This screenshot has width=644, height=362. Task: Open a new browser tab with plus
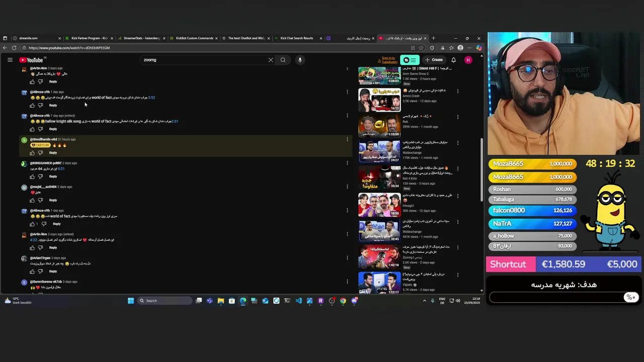434,38
